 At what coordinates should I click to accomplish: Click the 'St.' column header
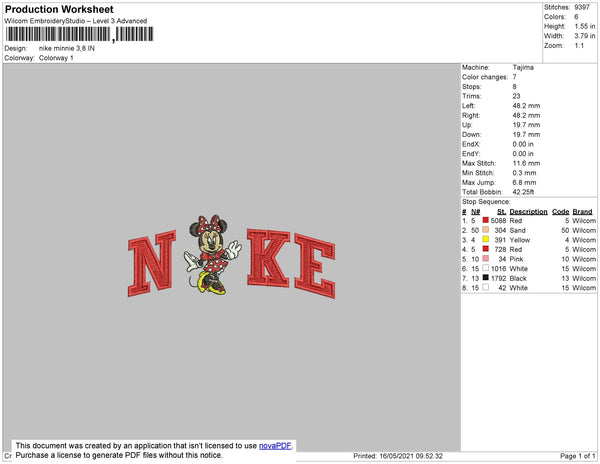tap(502, 212)
